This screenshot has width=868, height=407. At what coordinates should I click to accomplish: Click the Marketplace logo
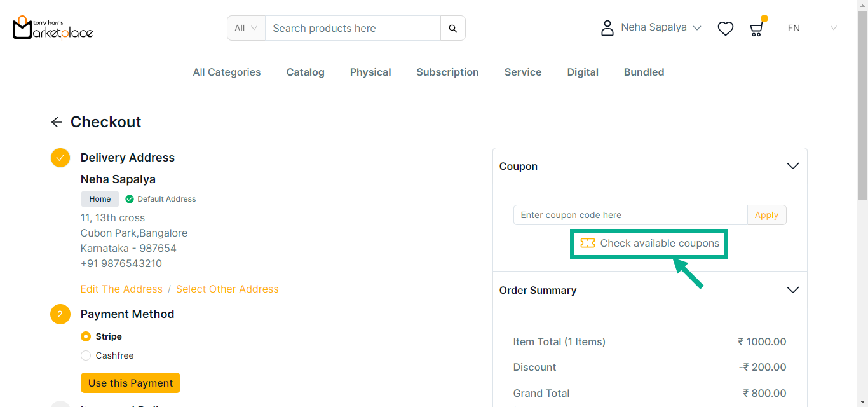tap(53, 28)
